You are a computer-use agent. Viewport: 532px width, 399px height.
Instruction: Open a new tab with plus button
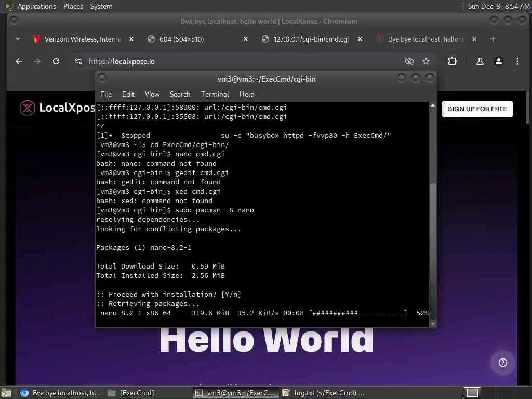(x=493, y=39)
